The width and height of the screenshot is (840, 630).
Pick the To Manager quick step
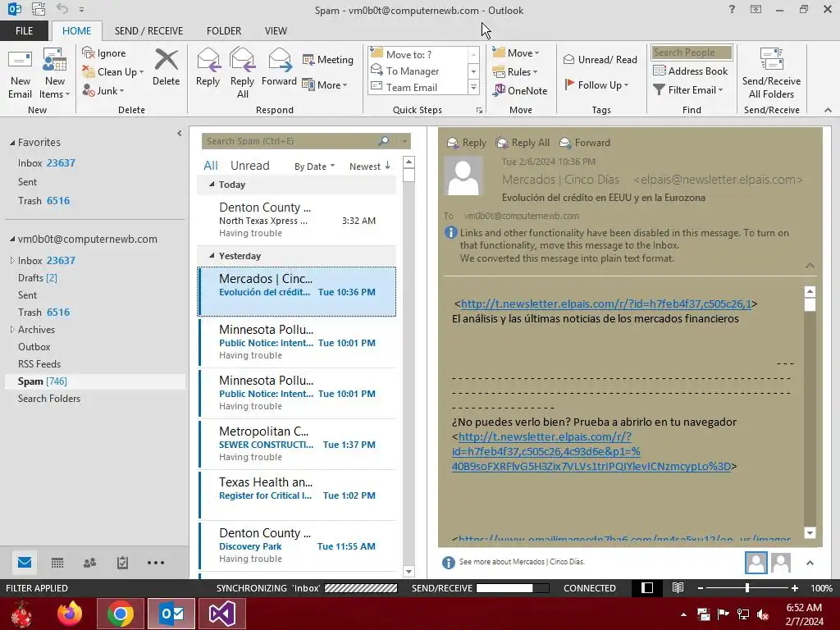coord(413,71)
